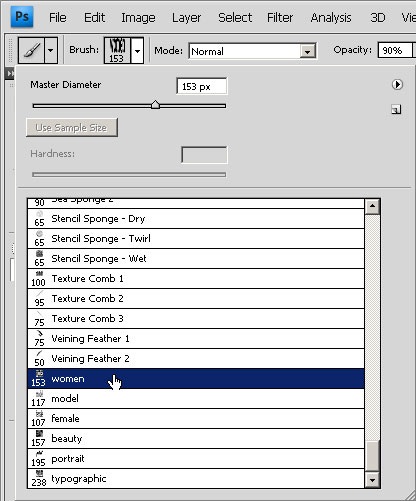The width and height of the screenshot is (416, 501).
Task: Select the women brush preset
Action: click(x=196, y=379)
